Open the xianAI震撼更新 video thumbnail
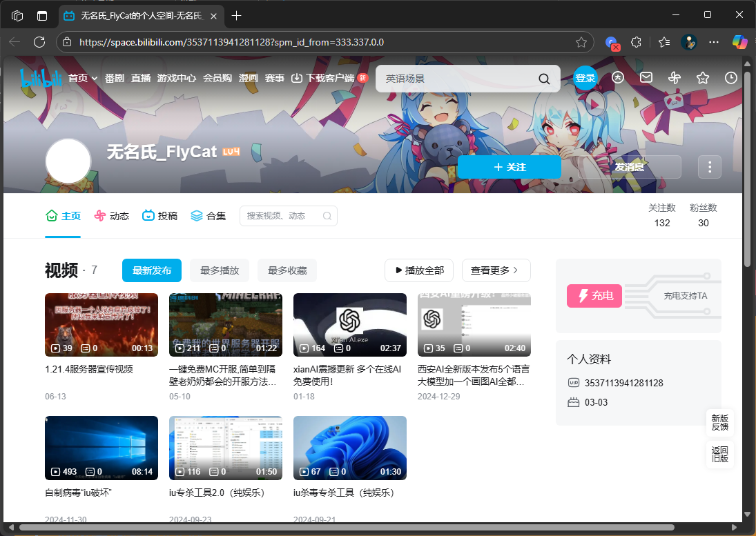The image size is (756, 536). coord(350,325)
